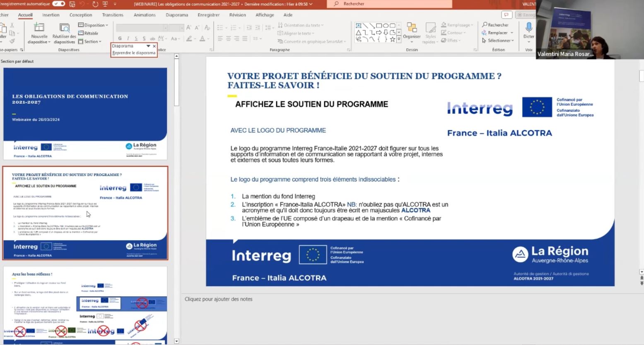Image resolution: width=644 pixels, height=345 pixels.
Task: Toggle text shadow formatting
Action: tap(144, 38)
